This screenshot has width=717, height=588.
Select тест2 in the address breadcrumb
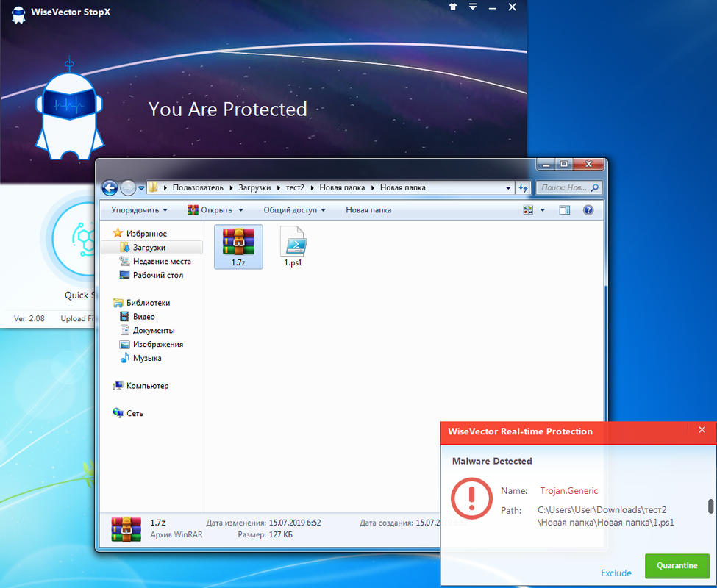pyautogui.click(x=295, y=187)
